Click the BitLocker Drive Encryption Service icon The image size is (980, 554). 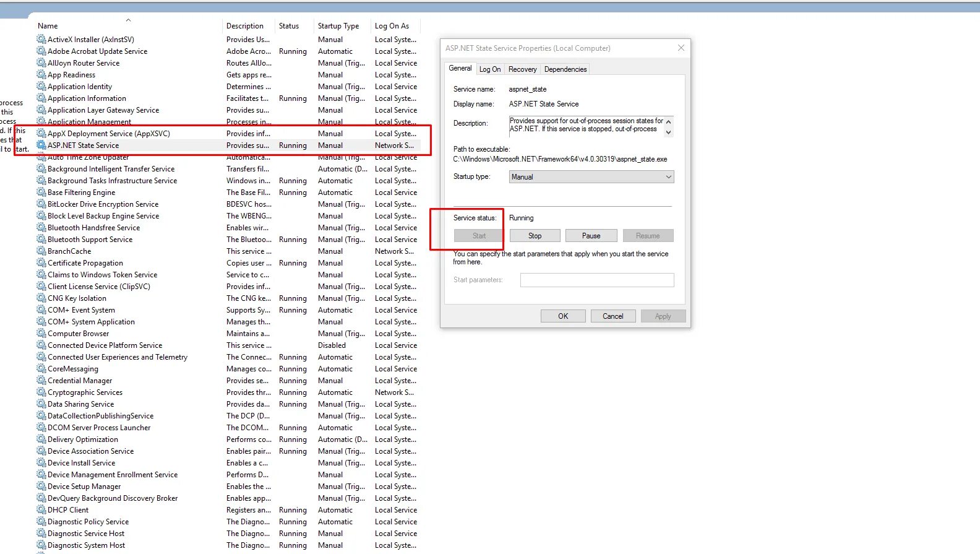point(41,204)
